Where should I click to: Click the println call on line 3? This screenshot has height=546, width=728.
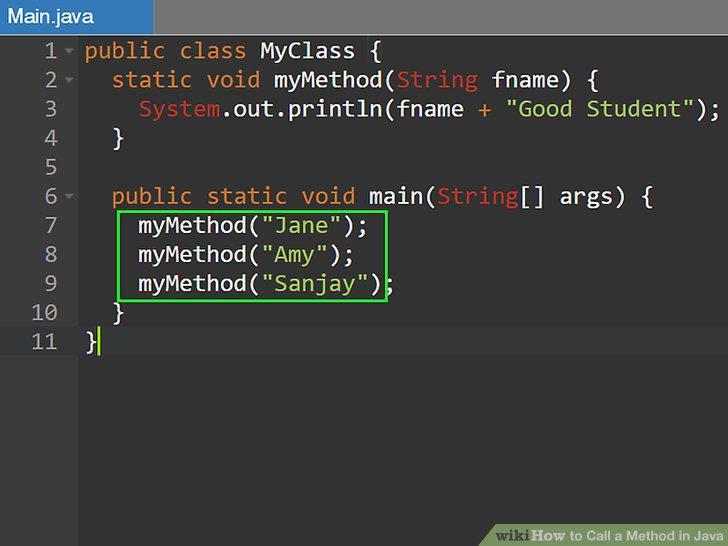coord(334,110)
